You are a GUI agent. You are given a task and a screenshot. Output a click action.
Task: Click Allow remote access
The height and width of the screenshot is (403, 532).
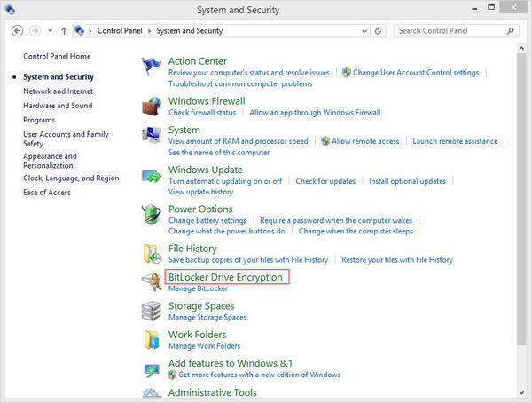tap(365, 141)
